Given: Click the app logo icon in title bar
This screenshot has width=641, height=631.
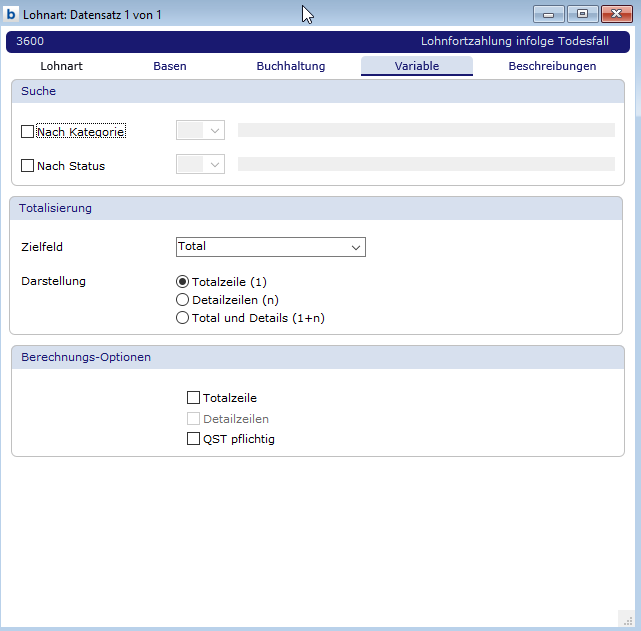Looking at the screenshot, I should 11,14.
